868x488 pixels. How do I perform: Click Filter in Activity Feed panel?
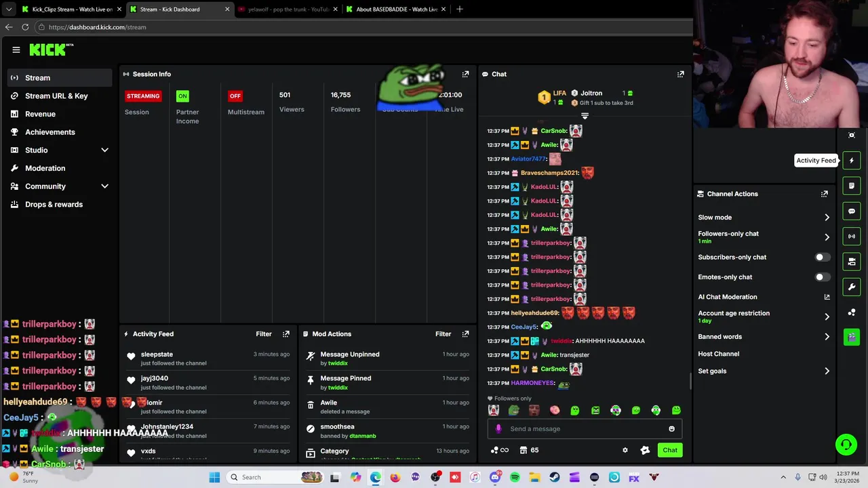(264, 333)
